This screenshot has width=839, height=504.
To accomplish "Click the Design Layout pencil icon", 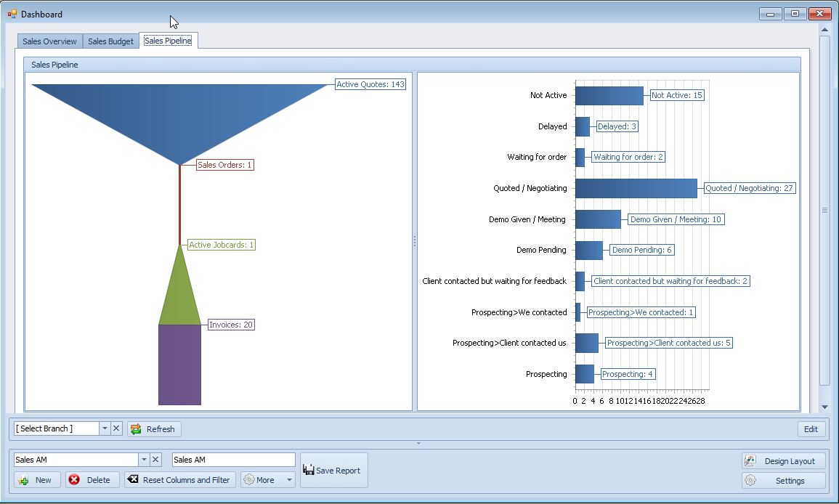I will (x=750, y=460).
